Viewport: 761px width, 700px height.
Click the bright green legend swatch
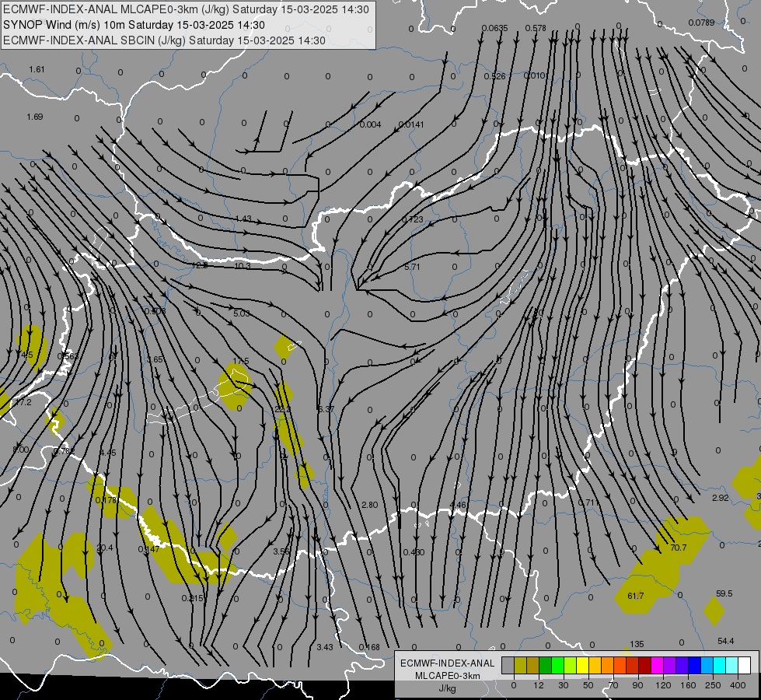tap(557, 666)
